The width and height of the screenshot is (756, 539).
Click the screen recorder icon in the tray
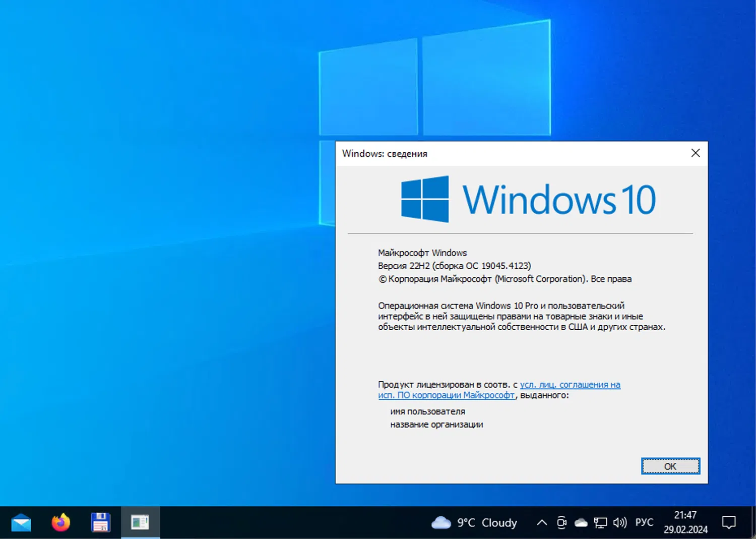pyautogui.click(x=561, y=523)
